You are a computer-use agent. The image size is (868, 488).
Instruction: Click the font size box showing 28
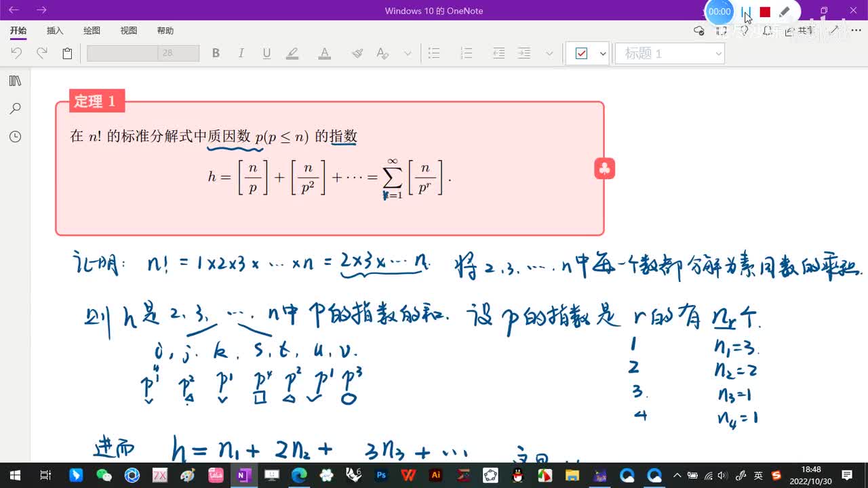pyautogui.click(x=178, y=53)
